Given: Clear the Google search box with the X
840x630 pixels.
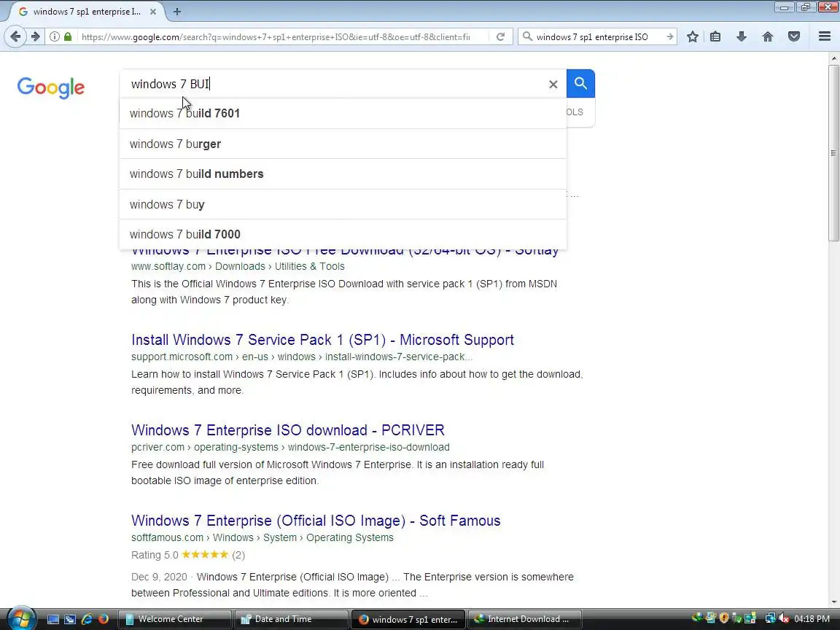Looking at the screenshot, I should coord(553,84).
